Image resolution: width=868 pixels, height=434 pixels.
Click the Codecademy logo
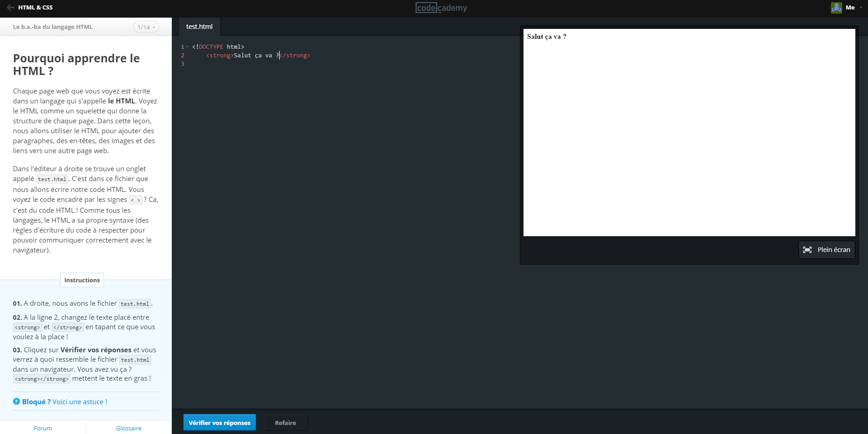tap(441, 8)
